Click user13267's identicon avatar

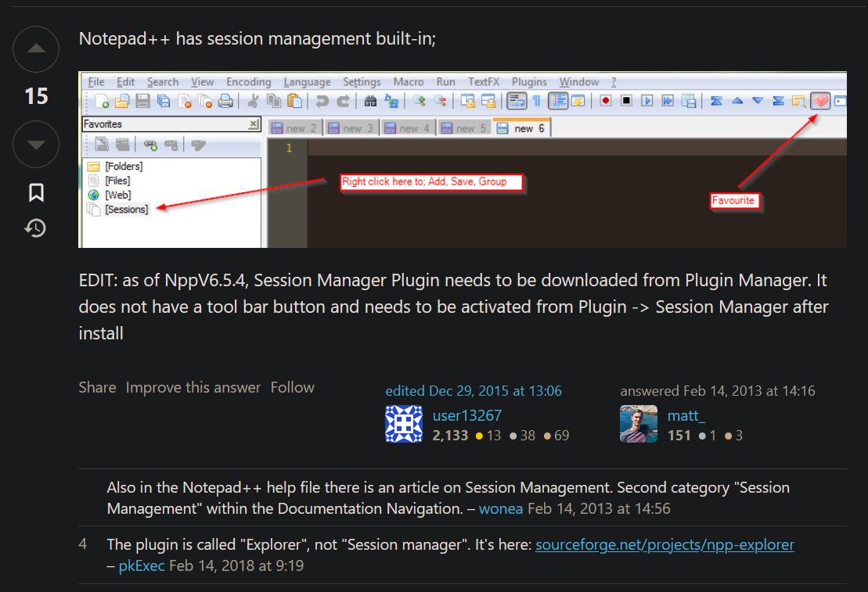[x=404, y=424]
